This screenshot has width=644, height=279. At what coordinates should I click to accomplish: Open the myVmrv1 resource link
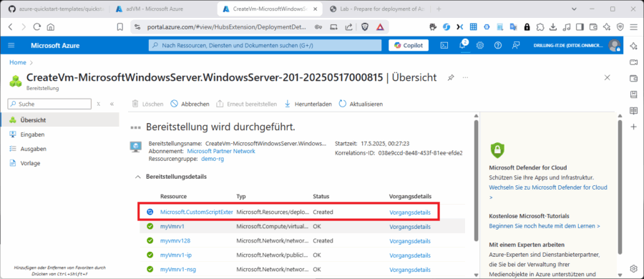coord(172,226)
